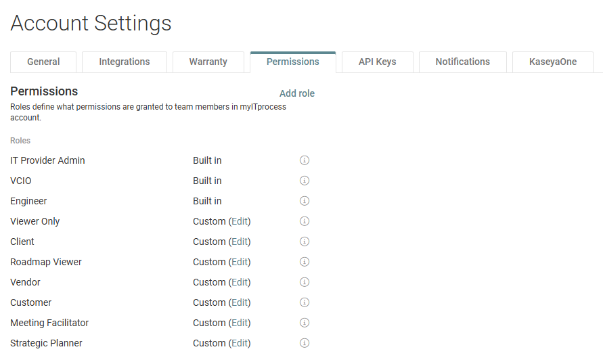Switch to the KaseyaOne tab
The width and height of the screenshot is (603, 364).
tap(552, 62)
